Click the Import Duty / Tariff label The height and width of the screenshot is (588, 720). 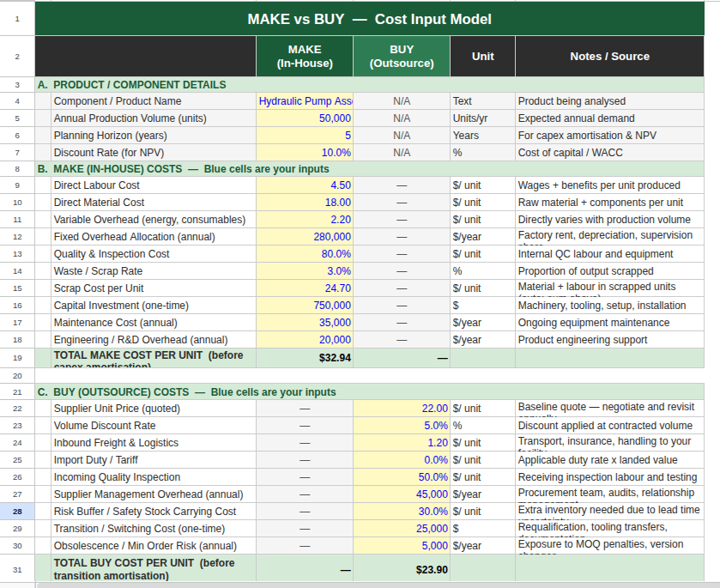tap(95, 460)
